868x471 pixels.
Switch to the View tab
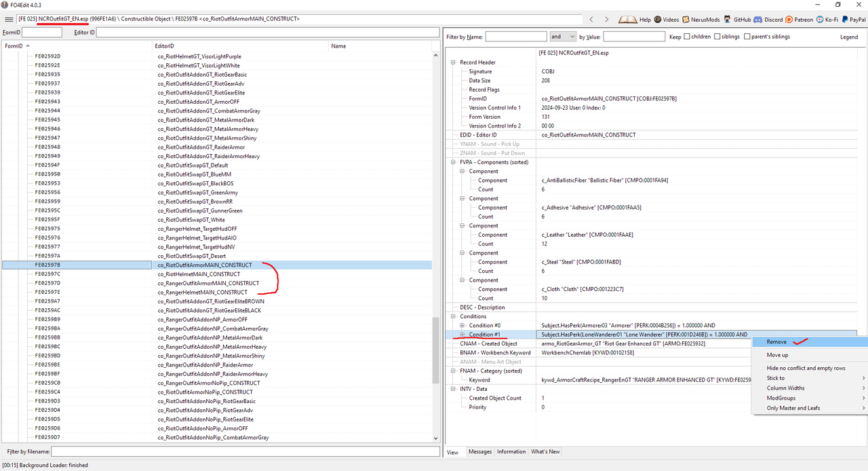452,452
